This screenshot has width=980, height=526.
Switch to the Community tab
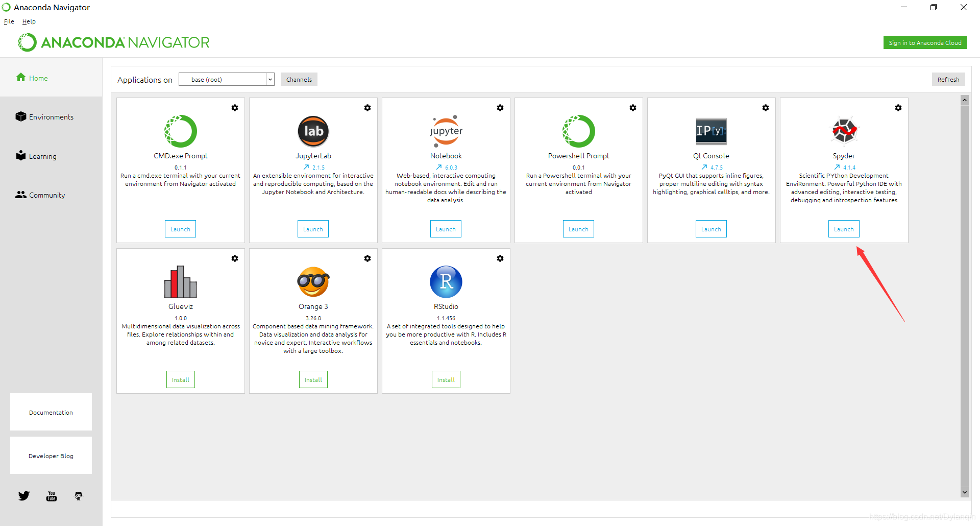pyautogui.click(x=51, y=195)
